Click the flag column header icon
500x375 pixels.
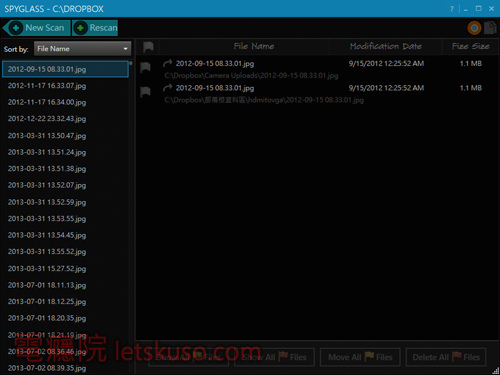(148, 47)
